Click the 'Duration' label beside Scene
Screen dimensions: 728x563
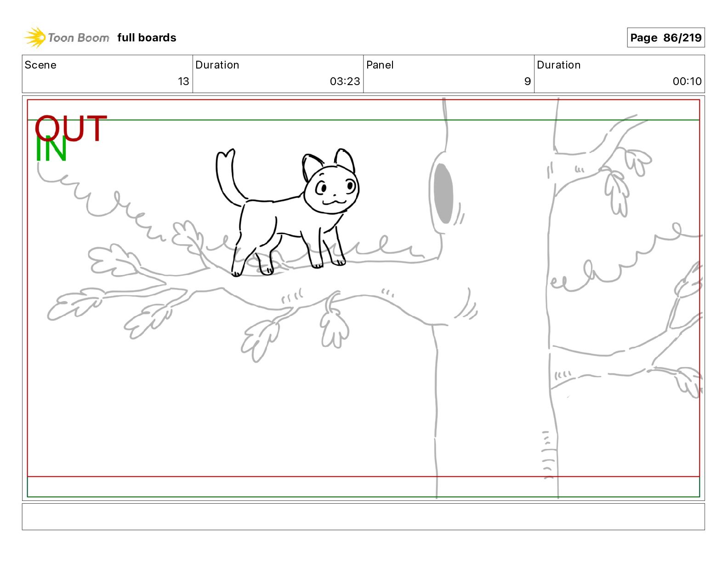(x=217, y=65)
